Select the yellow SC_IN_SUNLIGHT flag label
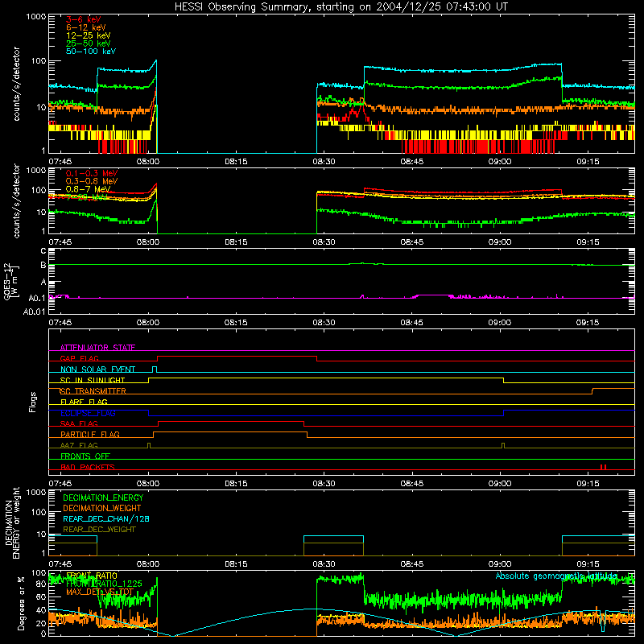This screenshot has height=644, width=644. 93,380
